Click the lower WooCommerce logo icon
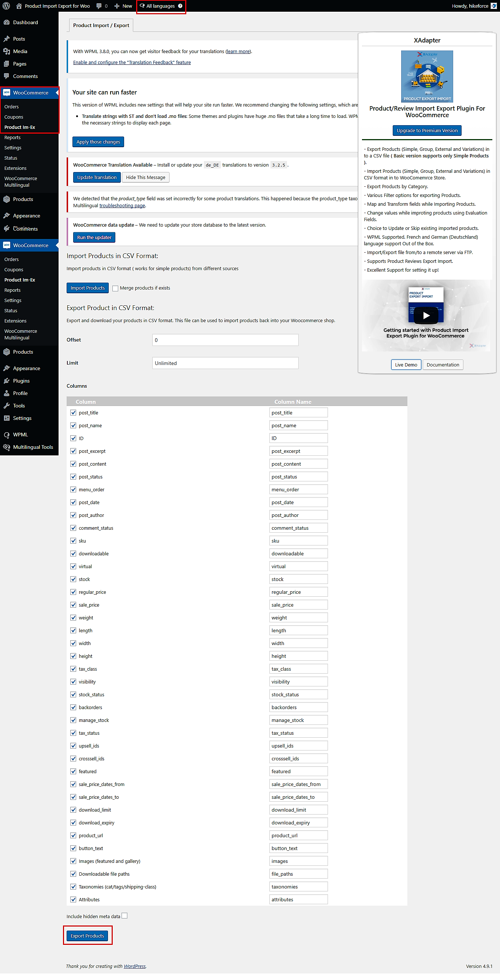 pos(7,245)
